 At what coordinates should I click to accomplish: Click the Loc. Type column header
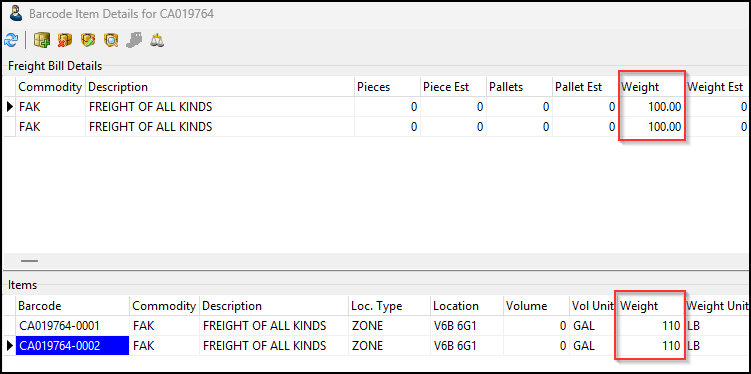click(x=388, y=306)
